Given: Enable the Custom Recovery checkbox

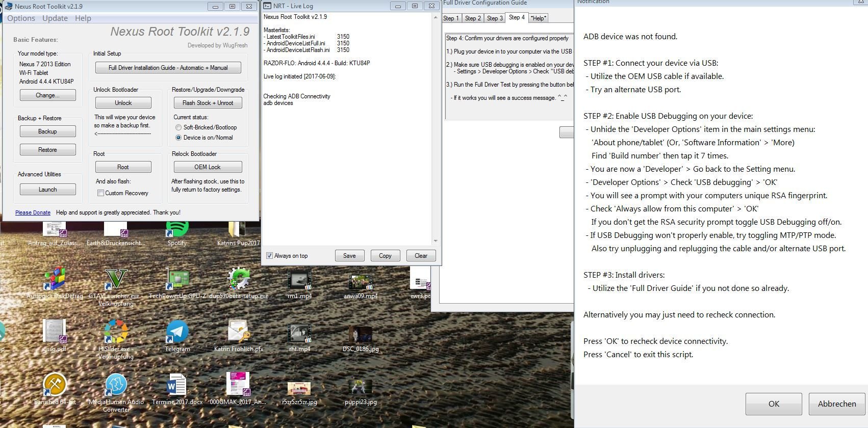Looking at the screenshot, I should 100,193.
